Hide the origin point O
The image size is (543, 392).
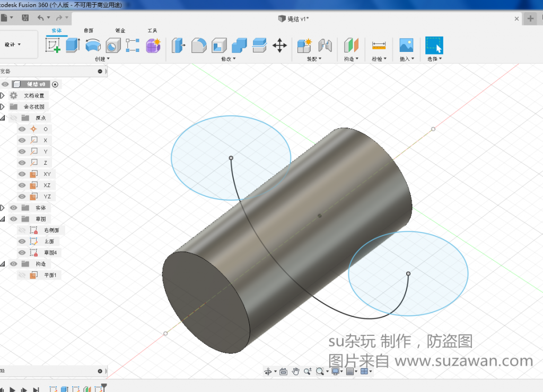pyautogui.click(x=22, y=129)
